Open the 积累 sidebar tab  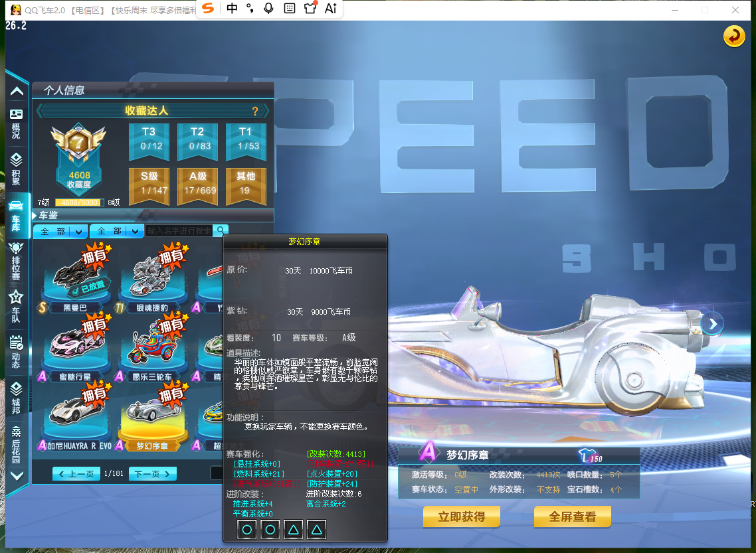click(16, 169)
